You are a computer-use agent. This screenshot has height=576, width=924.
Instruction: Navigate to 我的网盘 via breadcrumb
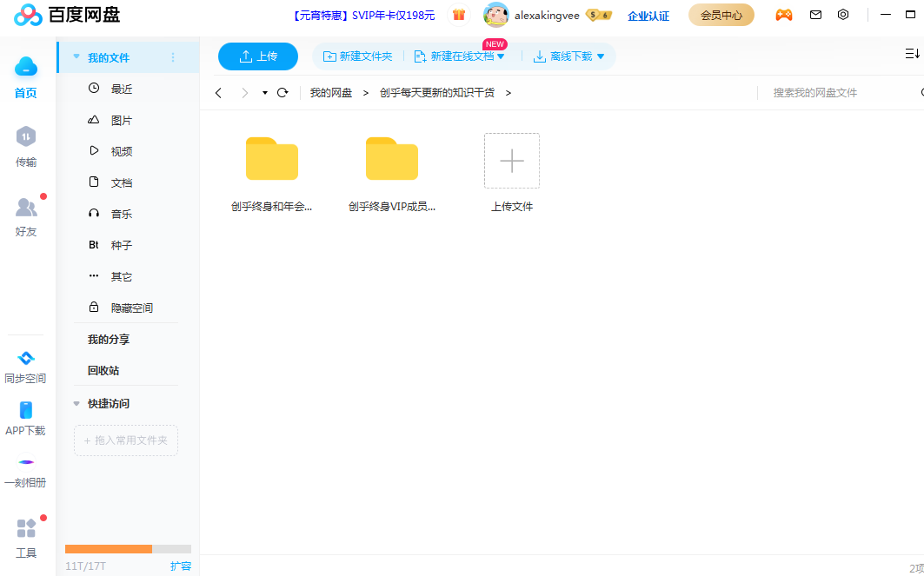pos(330,92)
